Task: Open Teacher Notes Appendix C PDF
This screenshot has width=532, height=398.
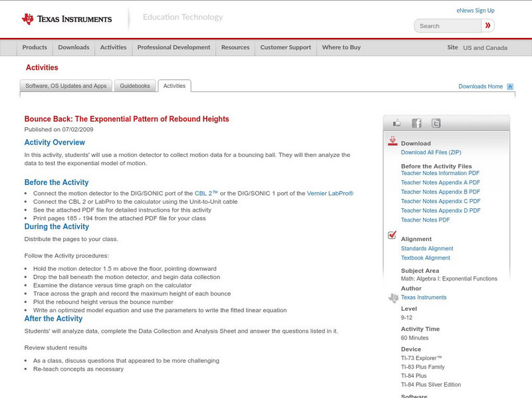Action: coord(440,202)
